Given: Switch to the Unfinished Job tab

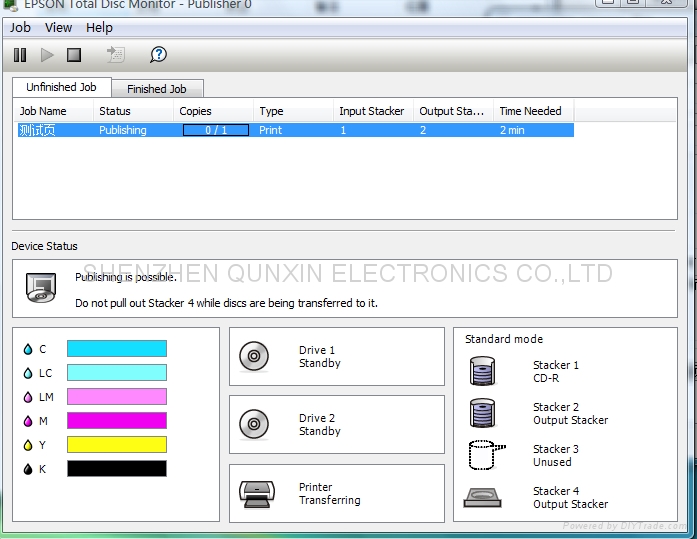Looking at the screenshot, I should (x=61, y=87).
